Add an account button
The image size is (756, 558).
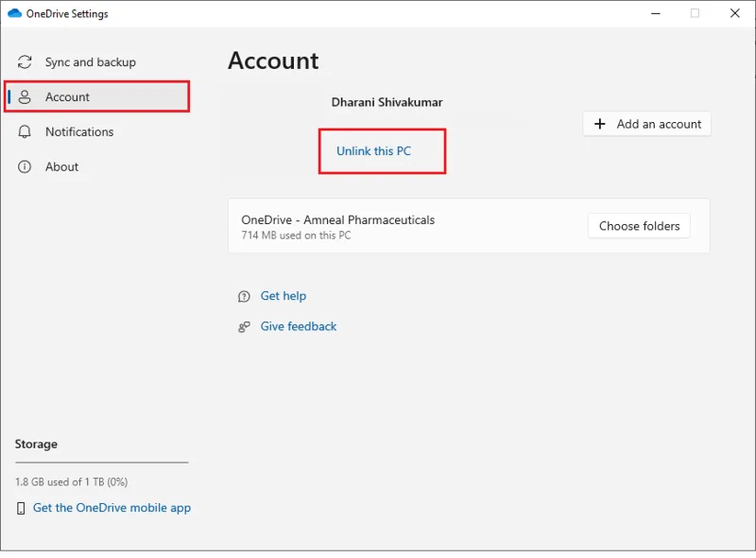pos(646,124)
